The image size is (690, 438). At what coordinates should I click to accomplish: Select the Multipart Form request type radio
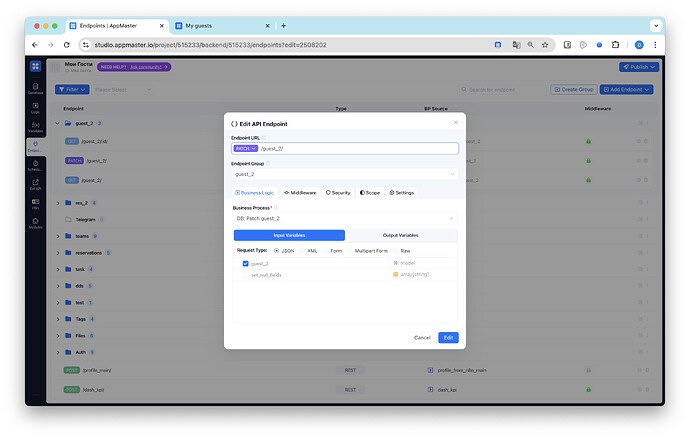350,251
